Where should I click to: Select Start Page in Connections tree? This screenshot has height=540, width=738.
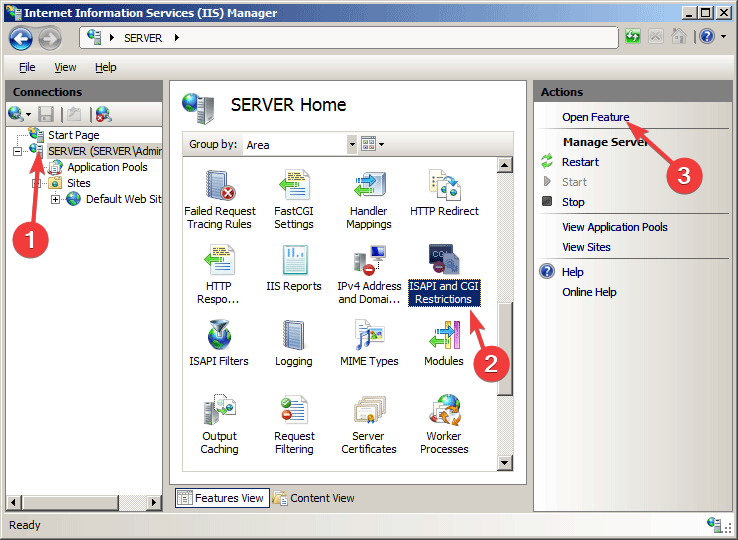pos(73,135)
